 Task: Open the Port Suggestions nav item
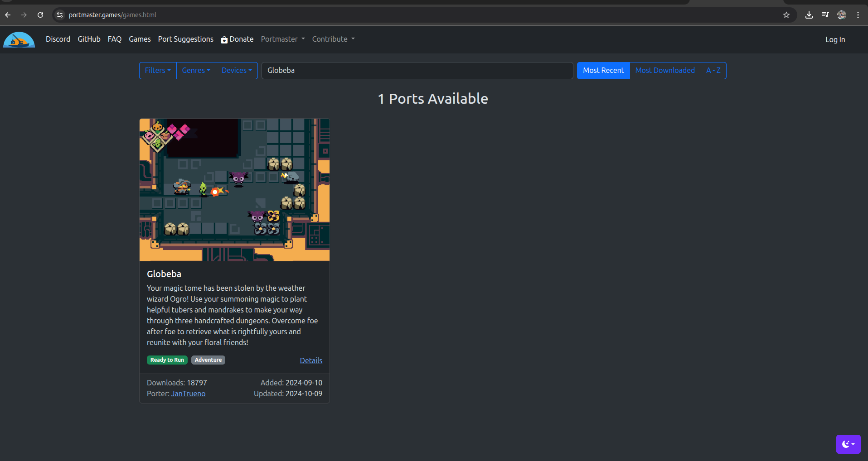point(185,39)
